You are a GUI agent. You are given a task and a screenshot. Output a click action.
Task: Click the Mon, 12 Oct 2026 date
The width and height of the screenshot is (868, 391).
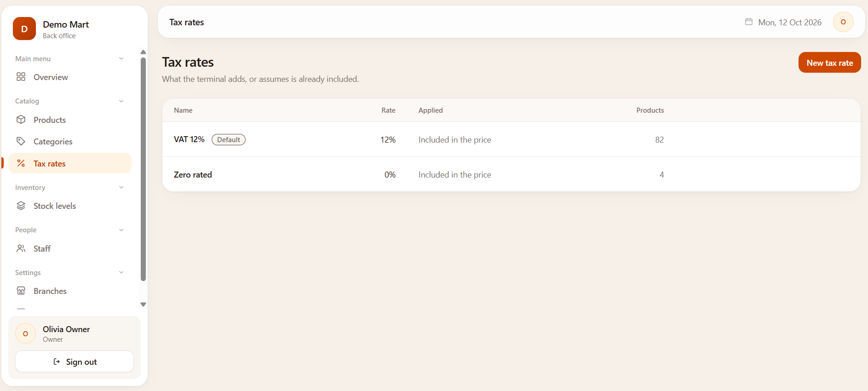coord(790,22)
